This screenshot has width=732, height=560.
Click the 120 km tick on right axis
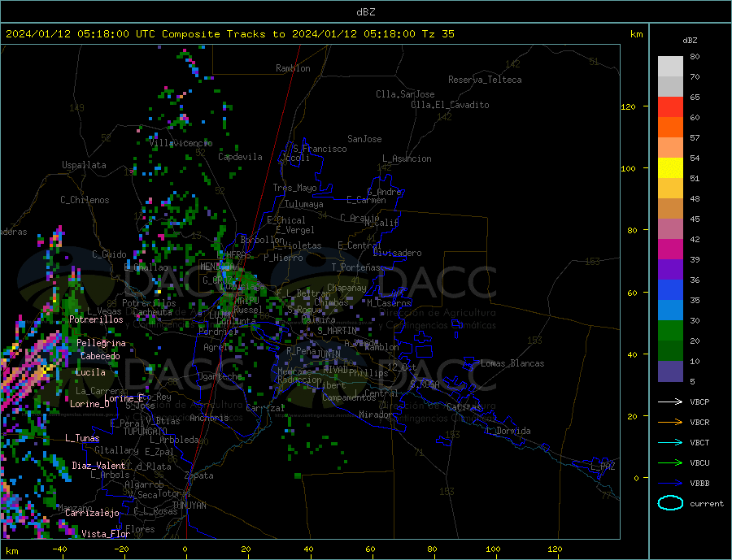click(x=629, y=106)
